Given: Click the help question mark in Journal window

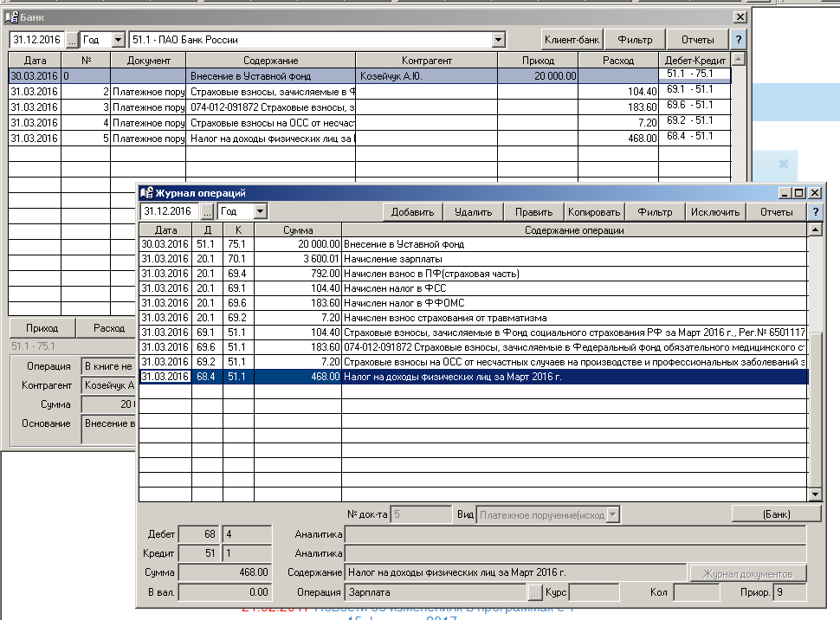Looking at the screenshot, I should pos(815,212).
